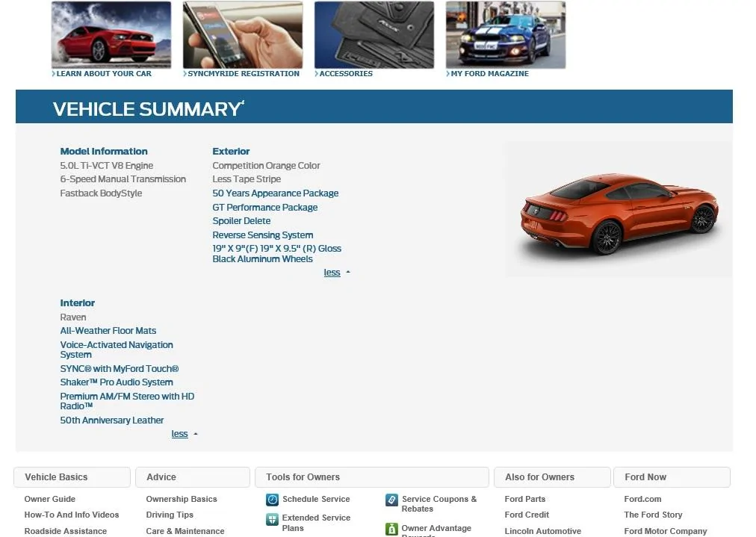Image resolution: width=756 pixels, height=537 pixels.
Task: Click MY FORD MAGAZINE link
Action: 490,74
